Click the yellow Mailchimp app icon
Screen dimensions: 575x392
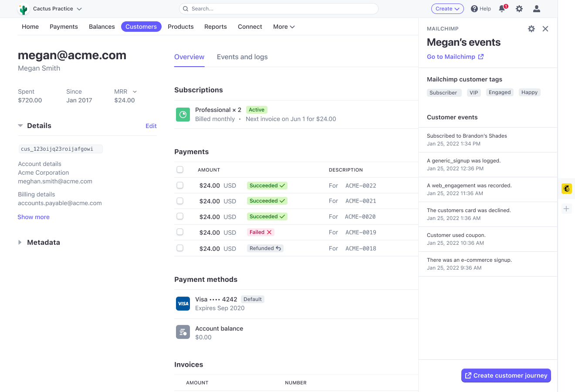tap(566, 189)
